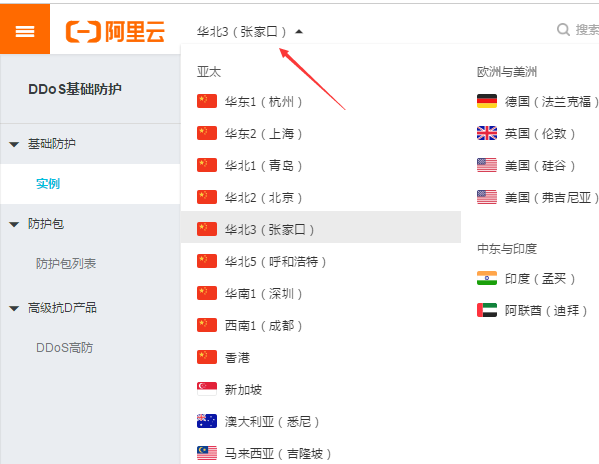This screenshot has height=464, width=599.
Task: Open the 防护包列表 sidebar item
Action: click(x=66, y=264)
